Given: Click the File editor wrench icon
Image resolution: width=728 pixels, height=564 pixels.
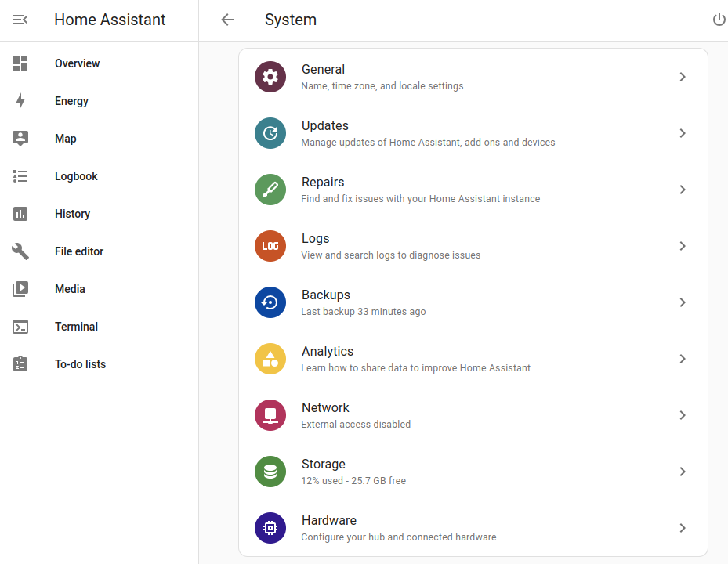Looking at the screenshot, I should pyautogui.click(x=20, y=251).
